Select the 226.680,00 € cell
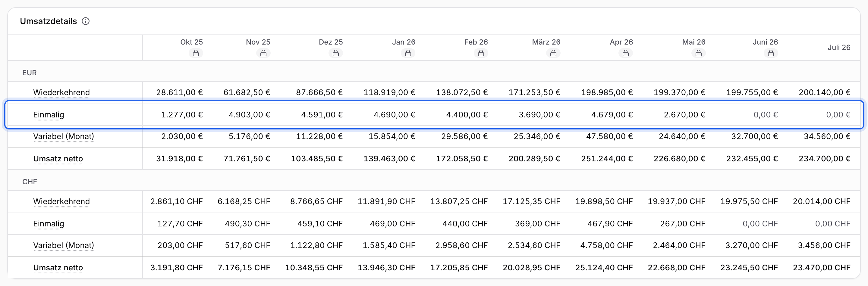The image size is (868, 286). tap(679, 158)
